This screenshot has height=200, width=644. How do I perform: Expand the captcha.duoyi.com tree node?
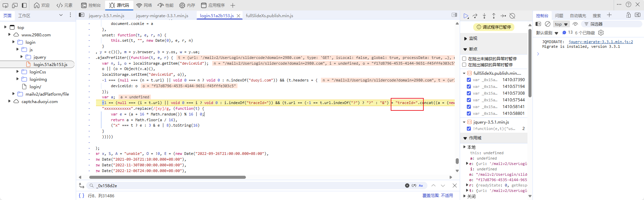[x=9, y=101]
